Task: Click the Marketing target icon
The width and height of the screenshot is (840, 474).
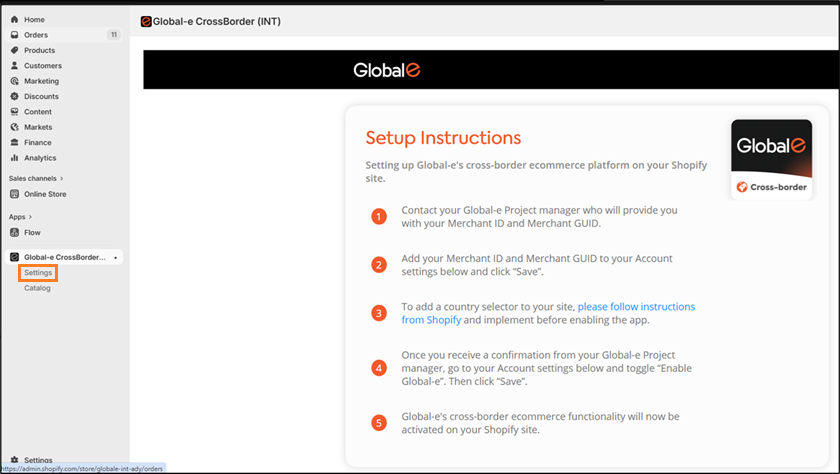Action: [x=14, y=81]
